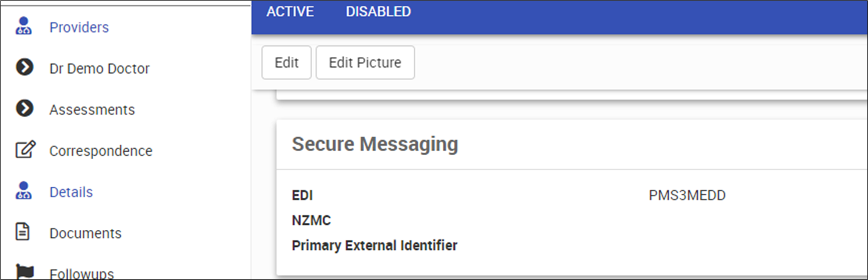Expand the Dr Demo Doctor chevron icon
Screen dimensions: 868x280
point(24,68)
